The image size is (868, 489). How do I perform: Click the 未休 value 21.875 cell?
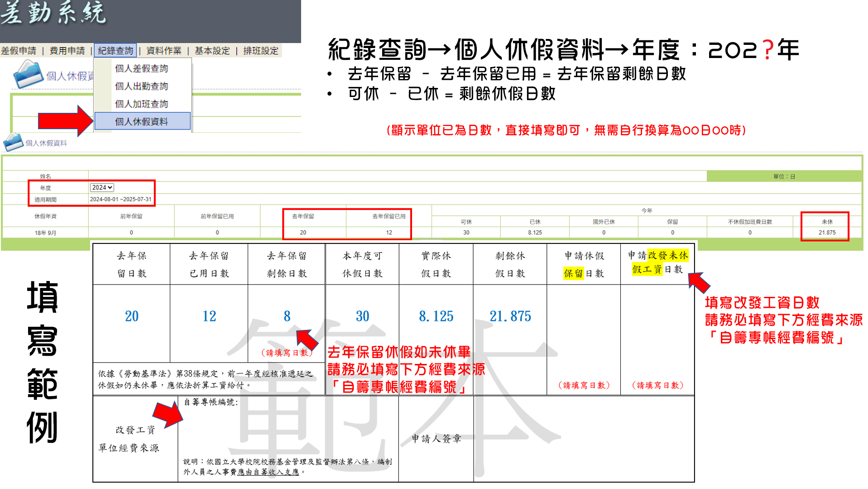pos(827,232)
